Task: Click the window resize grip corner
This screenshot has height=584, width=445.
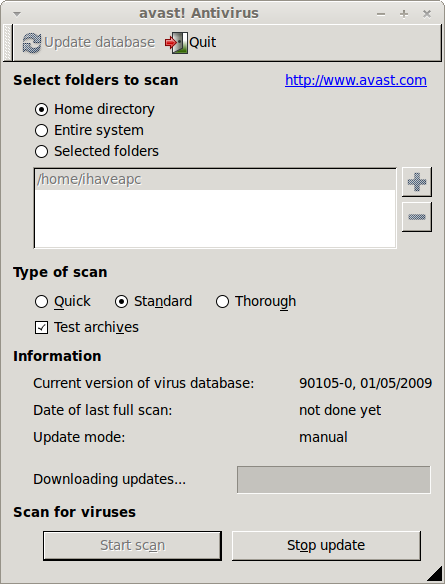Action: pyautogui.click(x=433, y=572)
